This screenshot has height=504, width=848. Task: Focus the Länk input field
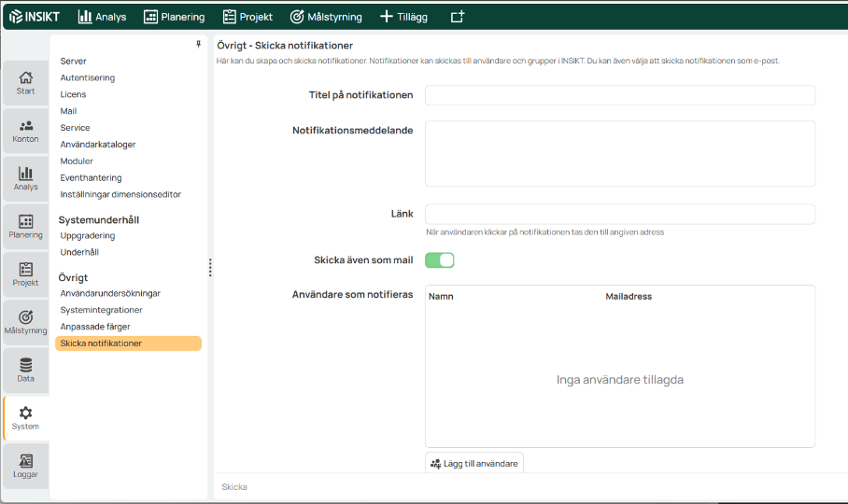(x=620, y=214)
